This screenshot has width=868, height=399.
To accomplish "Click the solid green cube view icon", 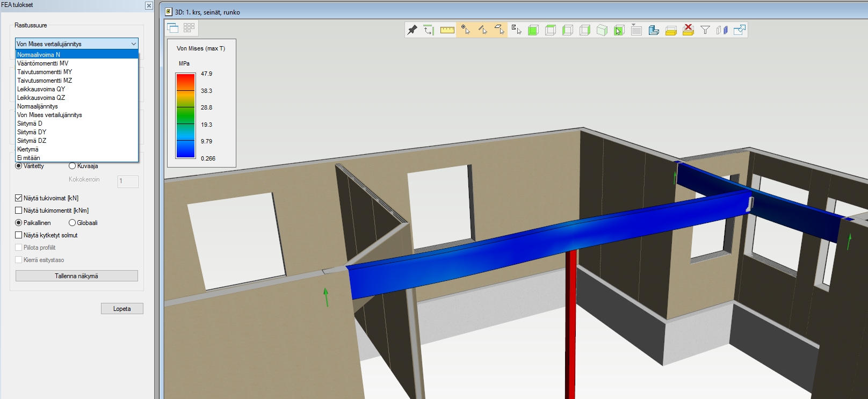I will [533, 30].
